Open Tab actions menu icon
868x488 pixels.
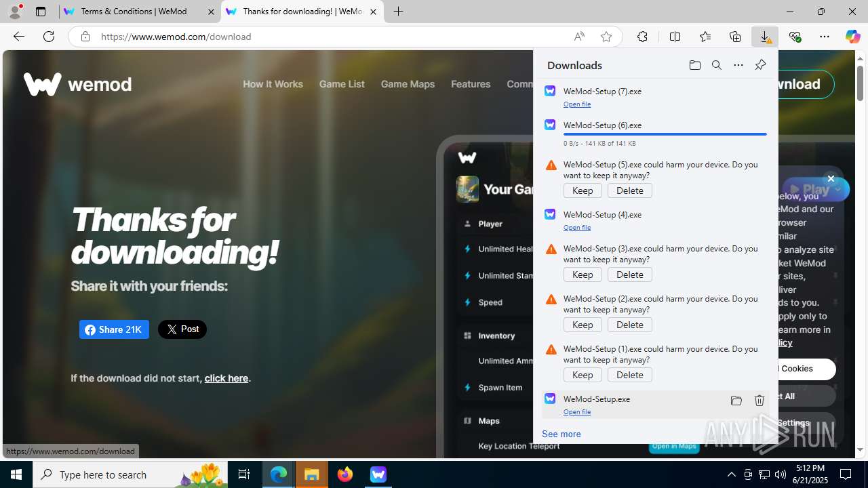pos(41,12)
